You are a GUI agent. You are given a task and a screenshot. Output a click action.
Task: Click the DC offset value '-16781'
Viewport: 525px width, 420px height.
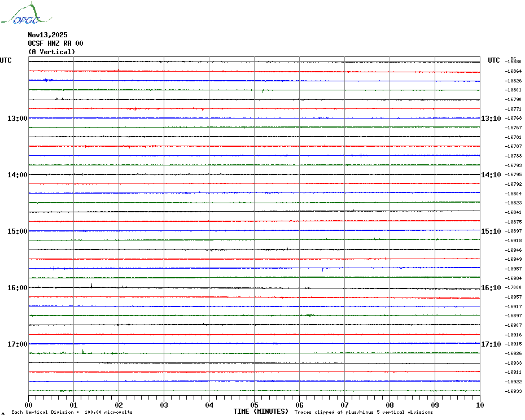click(x=513, y=137)
